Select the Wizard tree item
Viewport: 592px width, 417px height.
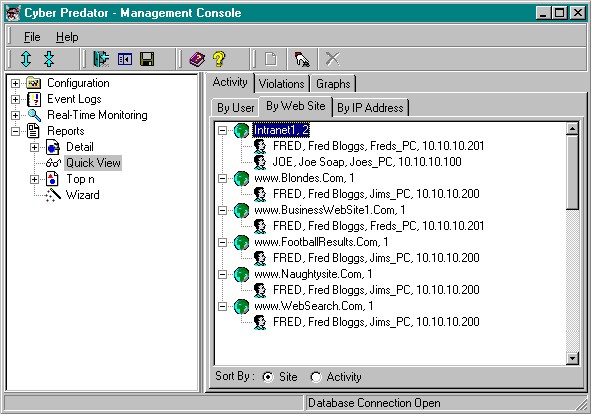tap(83, 195)
